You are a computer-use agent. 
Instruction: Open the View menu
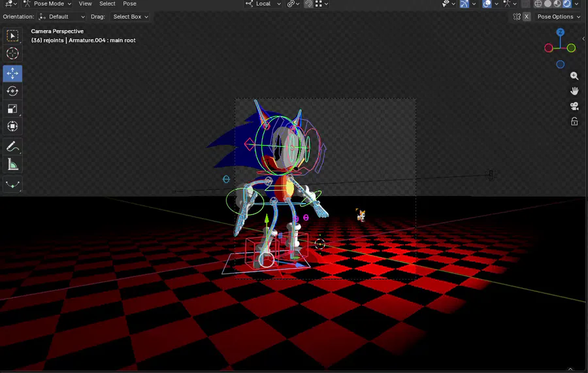(85, 4)
